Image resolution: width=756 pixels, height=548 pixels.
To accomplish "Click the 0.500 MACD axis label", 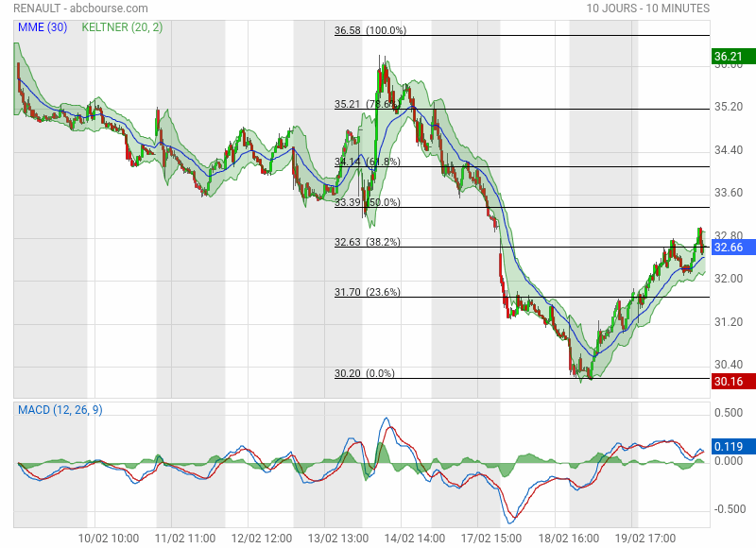I will (729, 413).
